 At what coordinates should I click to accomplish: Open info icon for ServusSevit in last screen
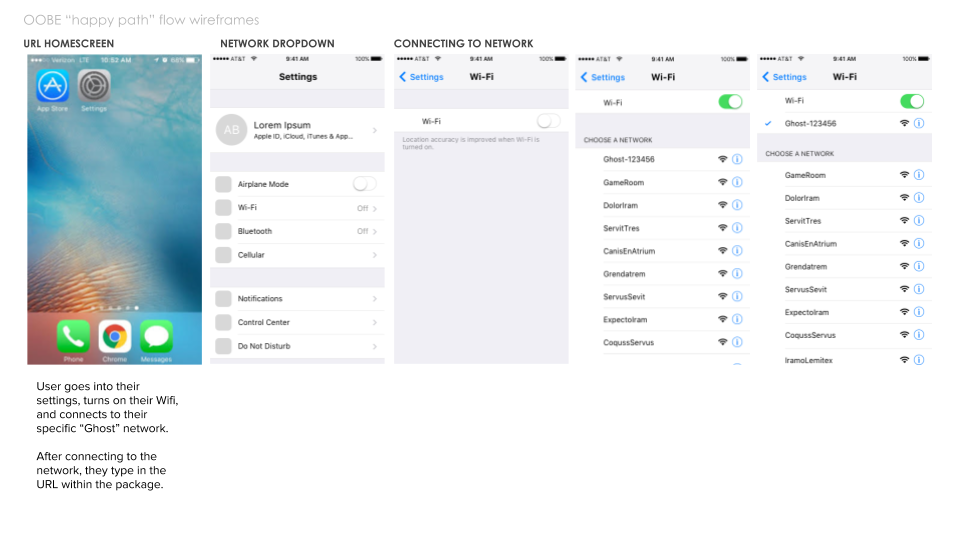coord(919,289)
